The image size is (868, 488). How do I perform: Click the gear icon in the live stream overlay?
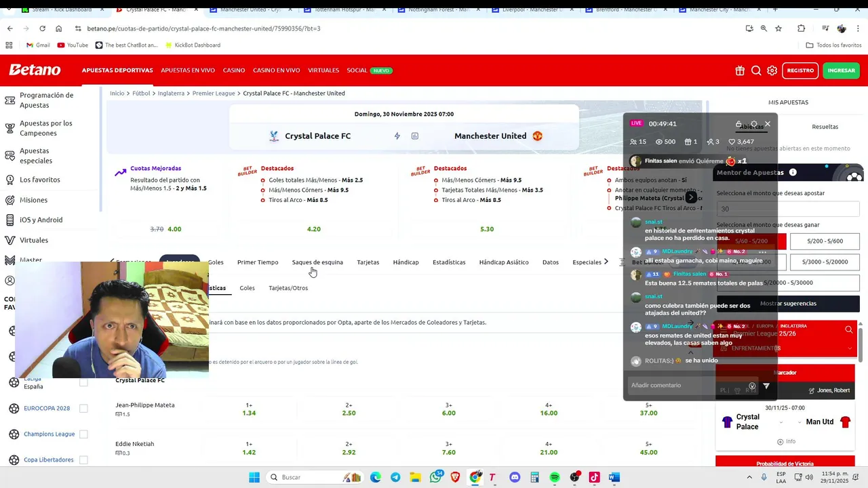(754, 124)
